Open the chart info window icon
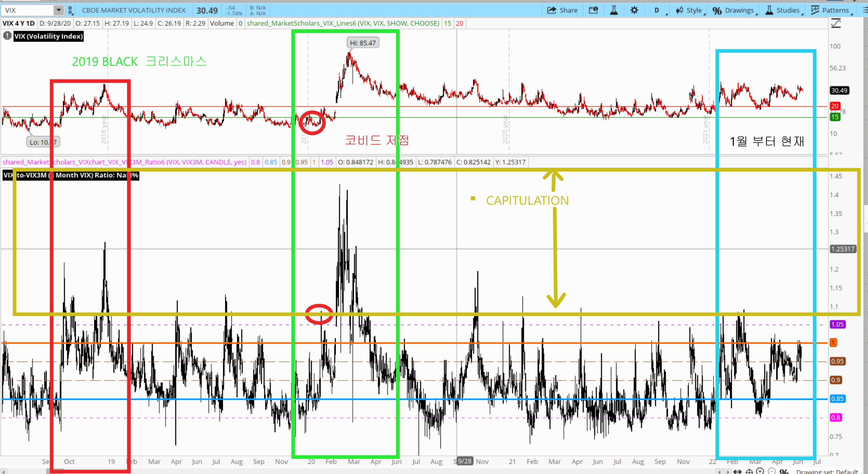868x474 pixels. (593, 10)
